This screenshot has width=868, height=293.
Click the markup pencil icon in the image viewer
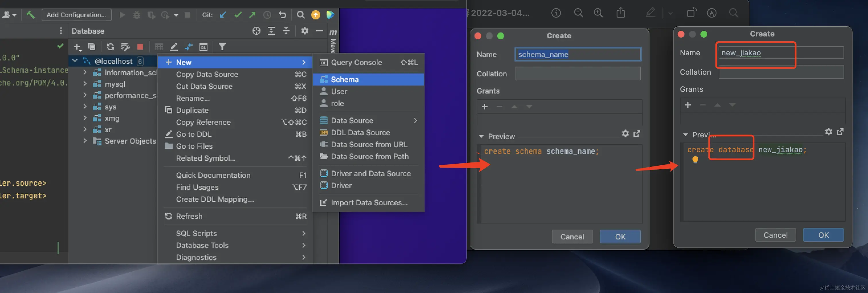point(650,13)
